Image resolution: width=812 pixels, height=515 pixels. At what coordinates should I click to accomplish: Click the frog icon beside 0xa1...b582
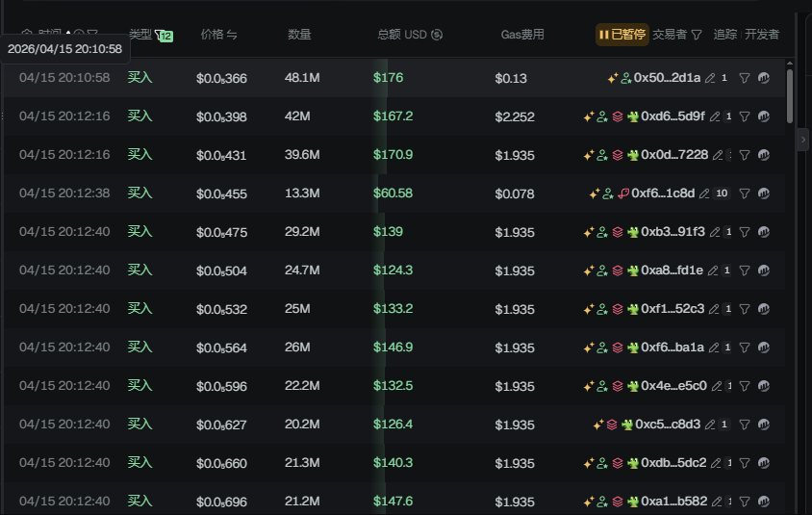633,502
